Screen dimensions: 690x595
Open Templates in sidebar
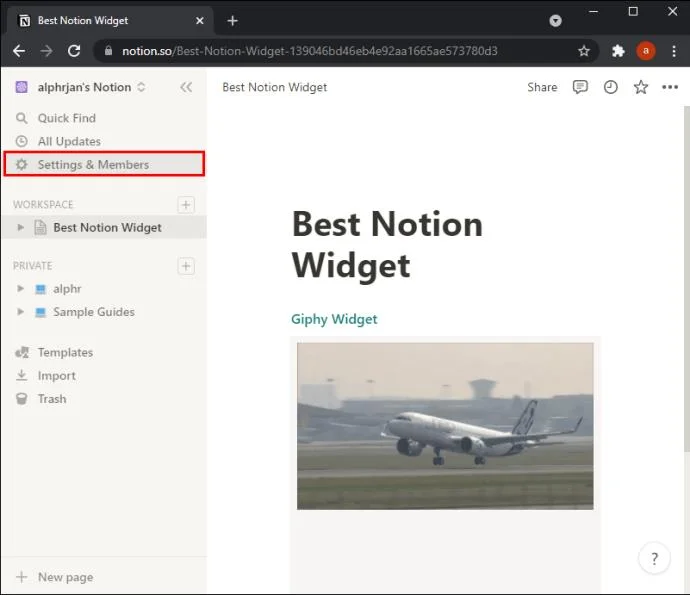point(104,353)
